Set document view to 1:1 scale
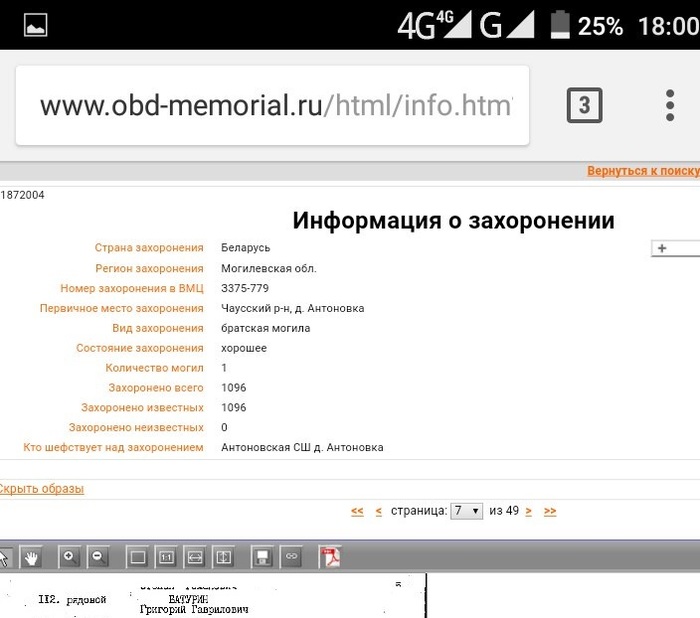The width and height of the screenshot is (700, 618). pyautogui.click(x=166, y=557)
